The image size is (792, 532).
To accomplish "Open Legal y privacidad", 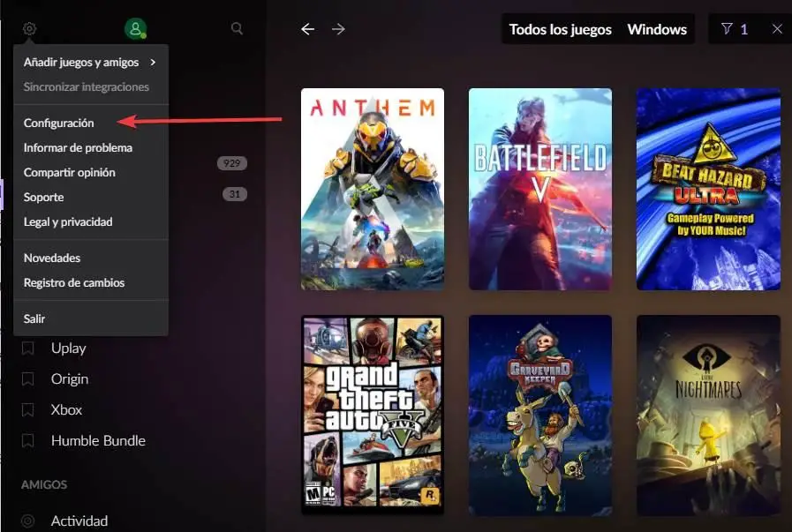I will coord(91,222).
